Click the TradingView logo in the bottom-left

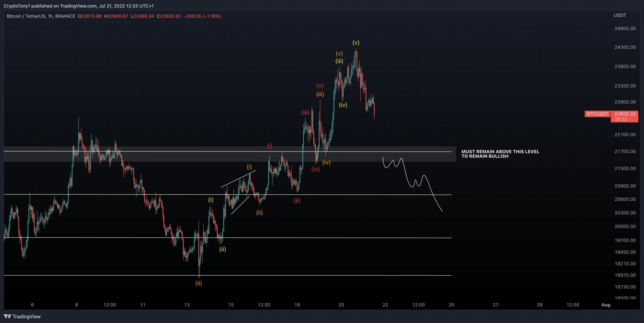(x=22, y=316)
